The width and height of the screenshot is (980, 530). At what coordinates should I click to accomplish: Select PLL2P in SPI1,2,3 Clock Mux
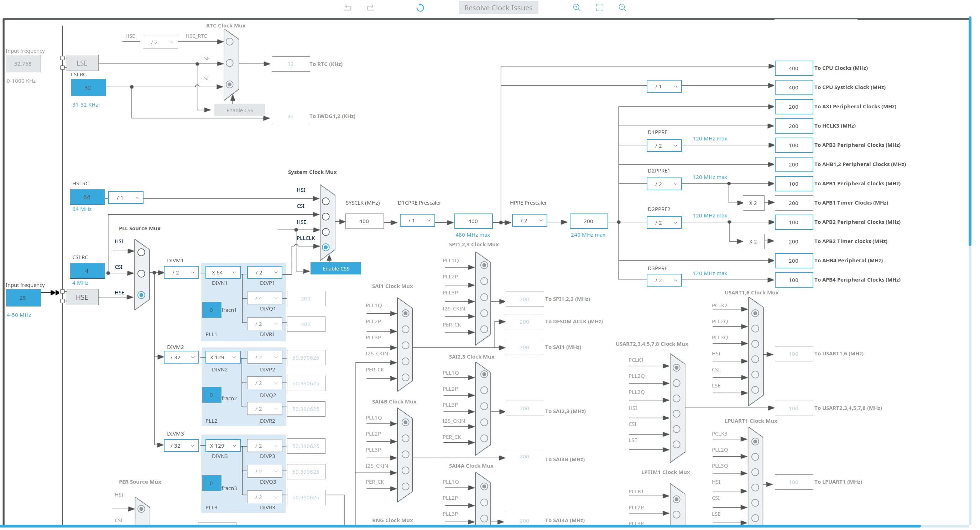pos(484,281)
